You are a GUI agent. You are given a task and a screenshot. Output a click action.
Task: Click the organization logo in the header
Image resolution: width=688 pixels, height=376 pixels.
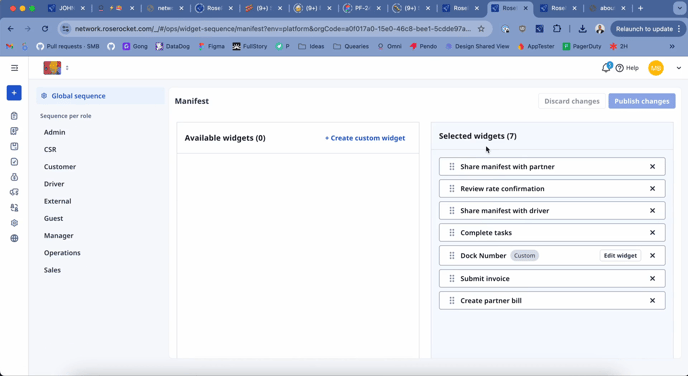click(52, 68)
